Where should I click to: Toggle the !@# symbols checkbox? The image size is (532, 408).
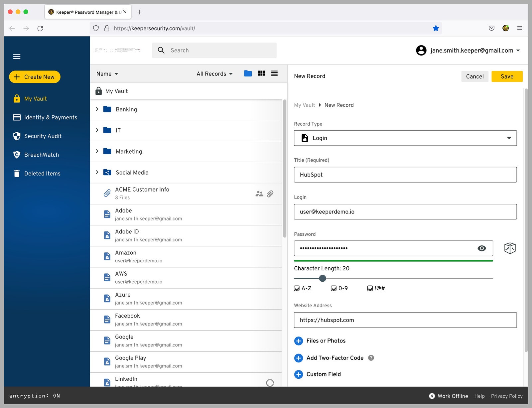pyautogui.click(x=370, y=288)
